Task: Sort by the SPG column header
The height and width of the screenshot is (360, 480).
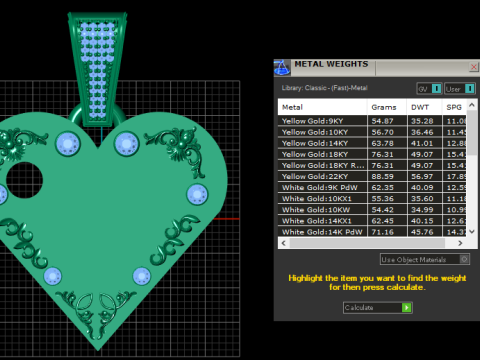Action: [x=454, y=107]
